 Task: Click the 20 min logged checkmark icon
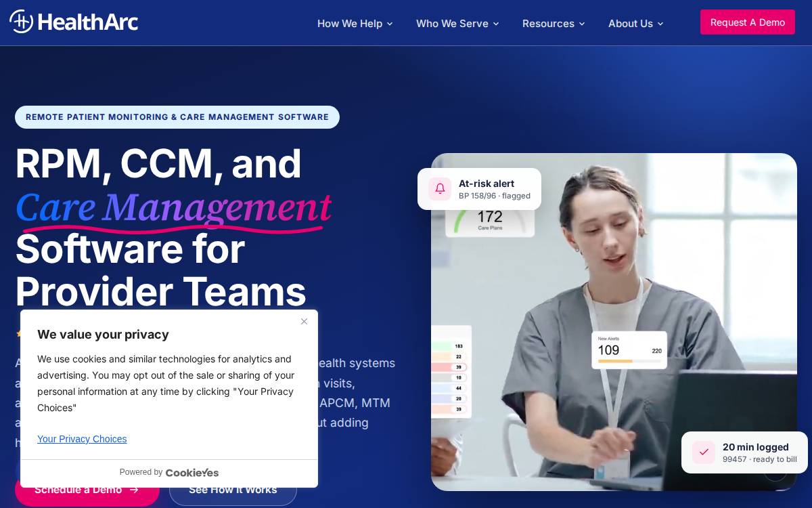(704, 452)
